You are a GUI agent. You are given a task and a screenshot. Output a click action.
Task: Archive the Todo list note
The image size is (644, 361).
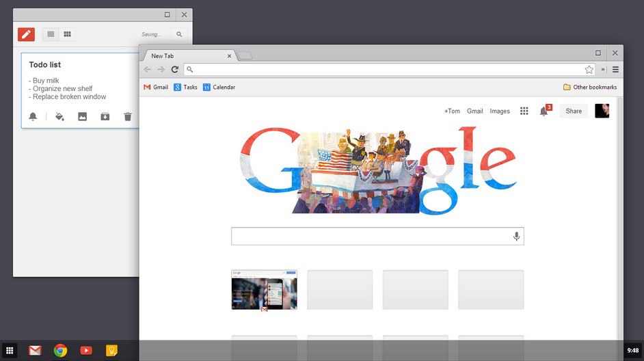105,116
